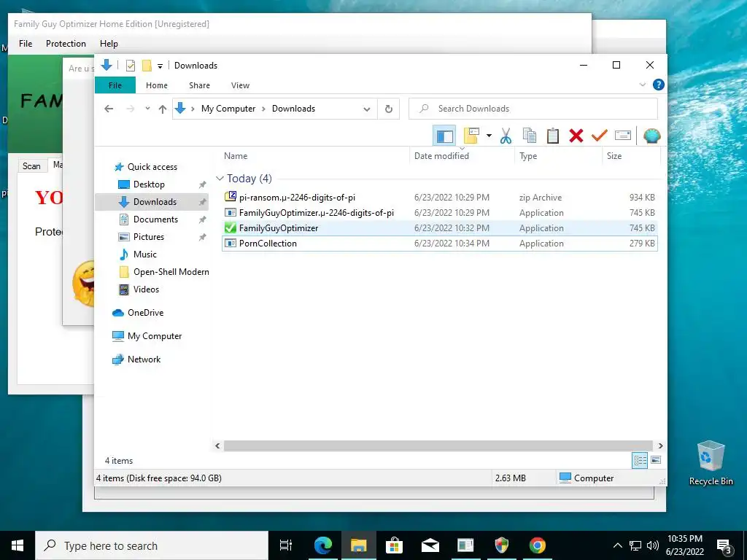
Task: Show hidden system tray icons chevron
Action: tap(617, 545)
